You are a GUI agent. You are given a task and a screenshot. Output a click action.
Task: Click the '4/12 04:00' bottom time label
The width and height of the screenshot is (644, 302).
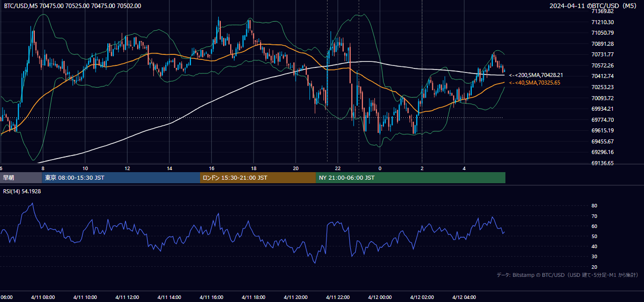point(464,297)
